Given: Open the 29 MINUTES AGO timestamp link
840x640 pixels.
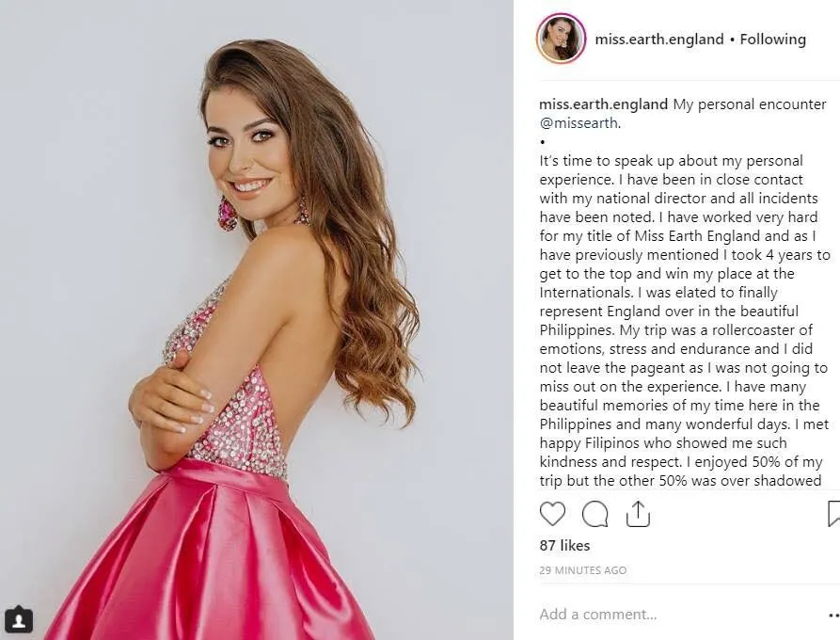Looking at the screenshot, I should [583, 570].
